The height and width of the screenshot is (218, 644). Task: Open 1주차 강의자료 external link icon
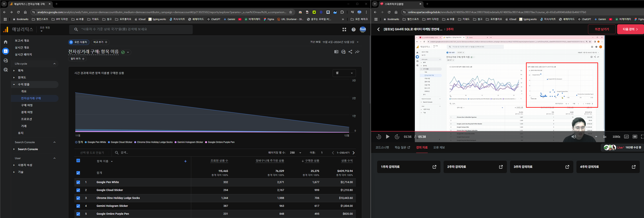[434, 167]
